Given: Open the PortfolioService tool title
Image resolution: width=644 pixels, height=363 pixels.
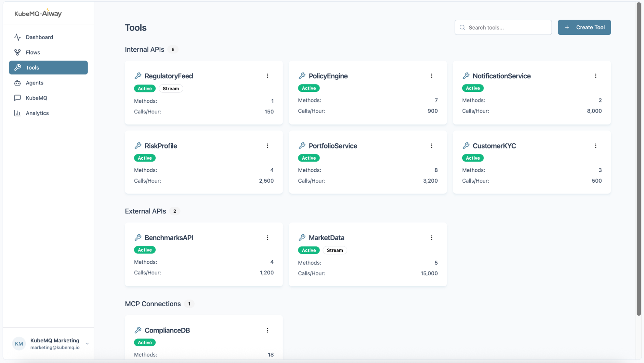Looking at the screenshot, I should pyautogui.click(x=332, y=146).
